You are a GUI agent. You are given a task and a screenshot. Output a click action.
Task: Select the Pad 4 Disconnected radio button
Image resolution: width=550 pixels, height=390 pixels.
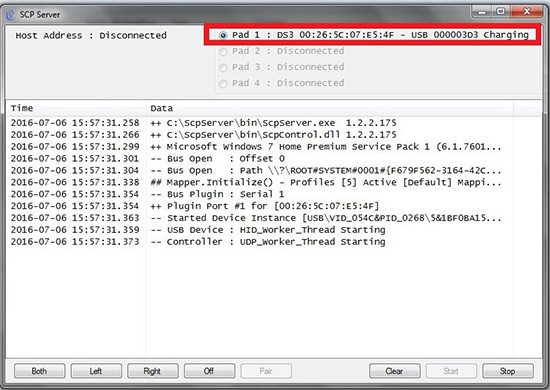click(x=223, y=83)
